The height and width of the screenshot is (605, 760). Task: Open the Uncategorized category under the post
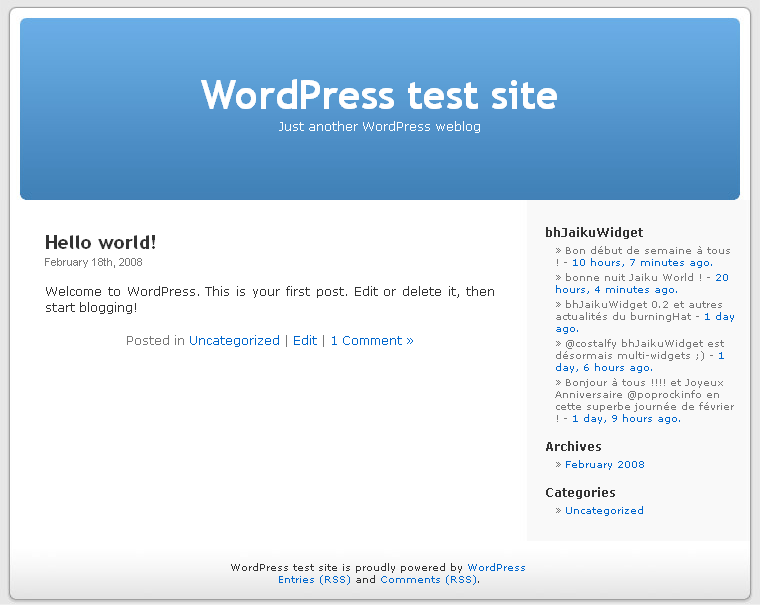[234, 340]
